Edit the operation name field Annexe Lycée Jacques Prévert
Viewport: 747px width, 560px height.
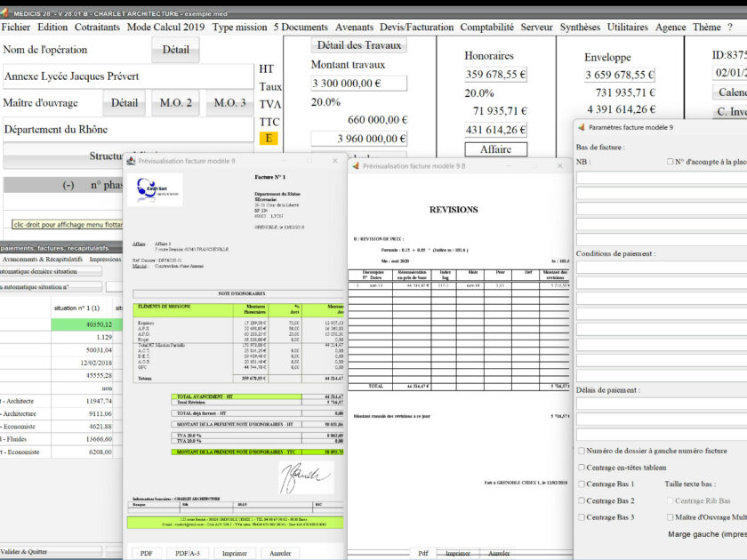point(128,76)
